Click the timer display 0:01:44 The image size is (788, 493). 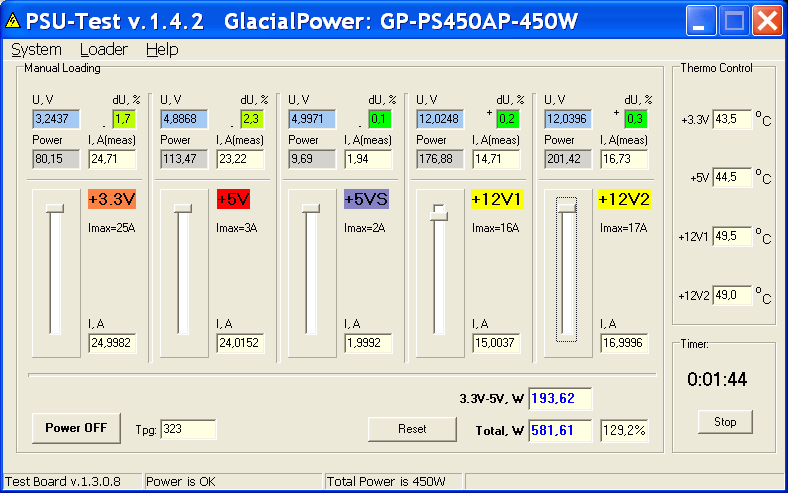click(717, 379)
